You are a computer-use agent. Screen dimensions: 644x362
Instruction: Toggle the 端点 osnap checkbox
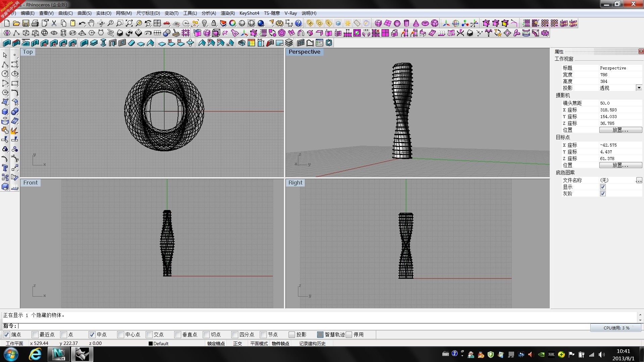(6, 334)
